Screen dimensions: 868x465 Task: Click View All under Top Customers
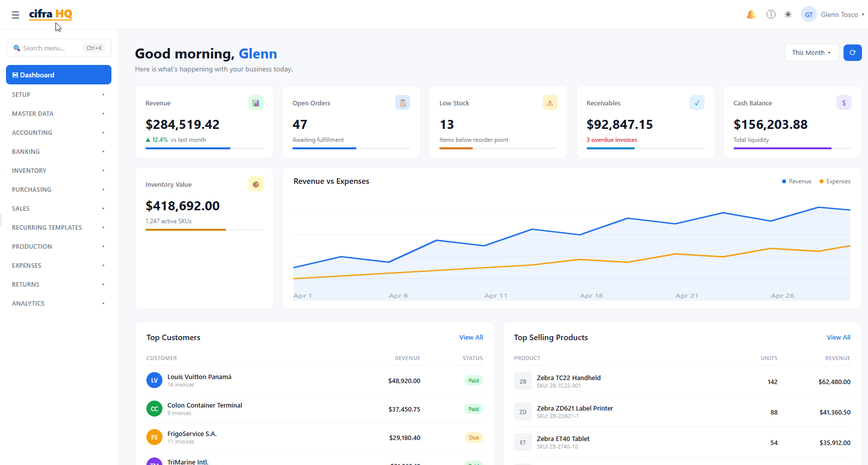(x=471, y=337)
